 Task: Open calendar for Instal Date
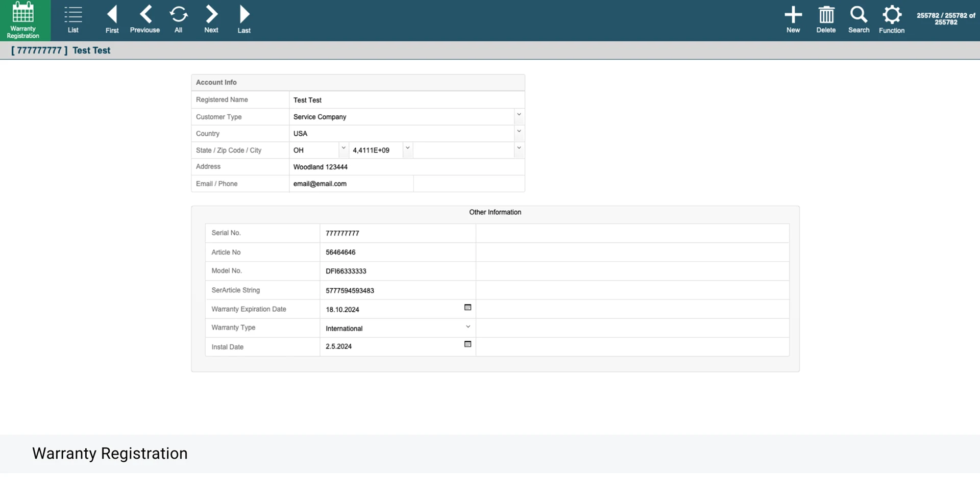(468, 344)
